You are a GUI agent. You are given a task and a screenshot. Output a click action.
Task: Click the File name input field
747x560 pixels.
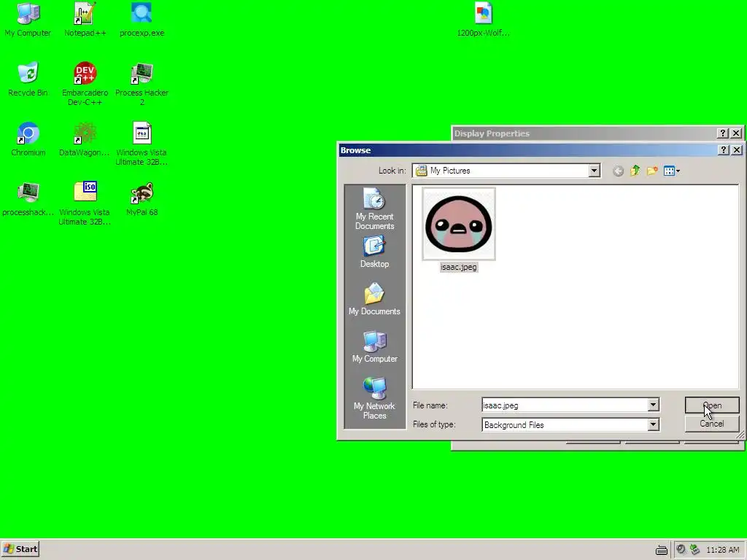click(x=565, y=405)
